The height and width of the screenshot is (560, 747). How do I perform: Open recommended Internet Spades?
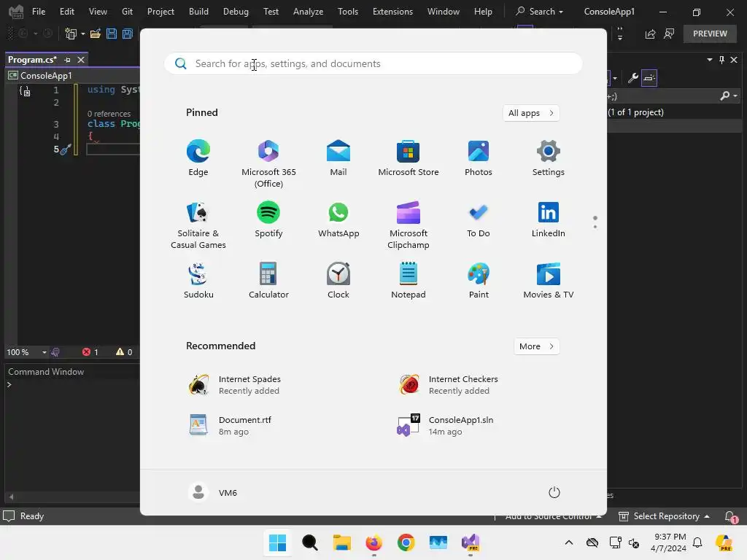tap(236, 385)
